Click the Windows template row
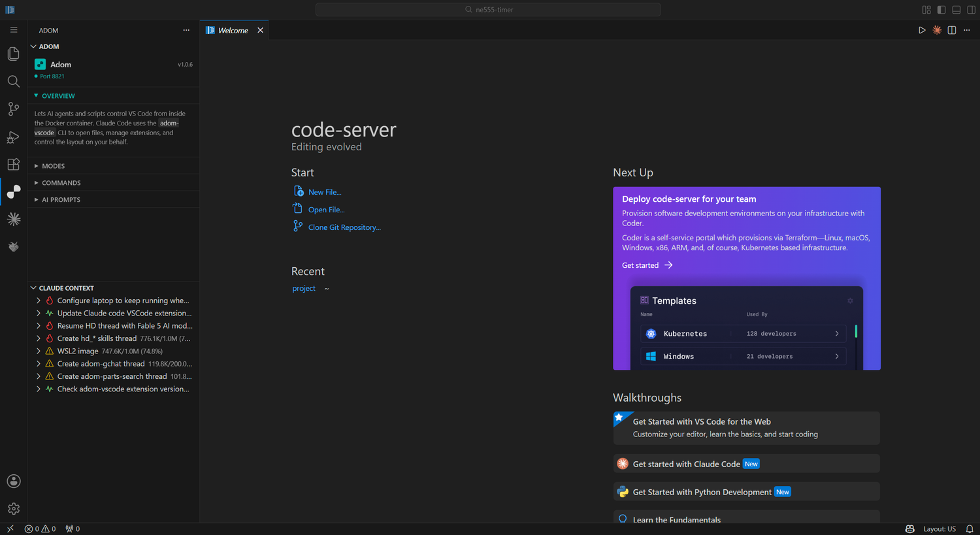Image resolution: width=980 pixels, height=535 pixels. click(x=743, y=357)
